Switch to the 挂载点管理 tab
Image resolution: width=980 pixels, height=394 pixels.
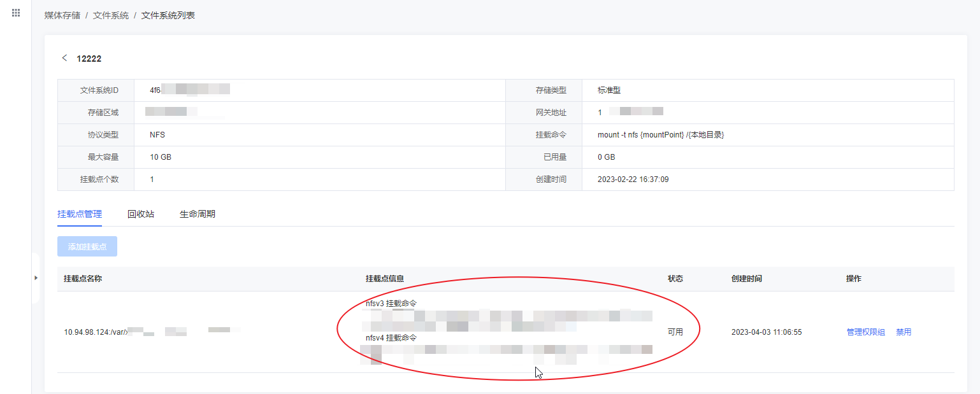click(x=80, y=214)
